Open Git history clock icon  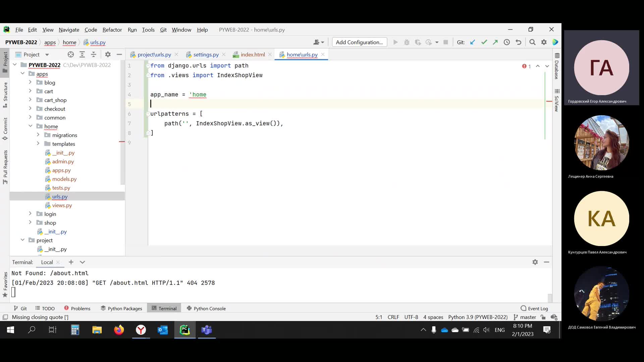tap(507, 42)
